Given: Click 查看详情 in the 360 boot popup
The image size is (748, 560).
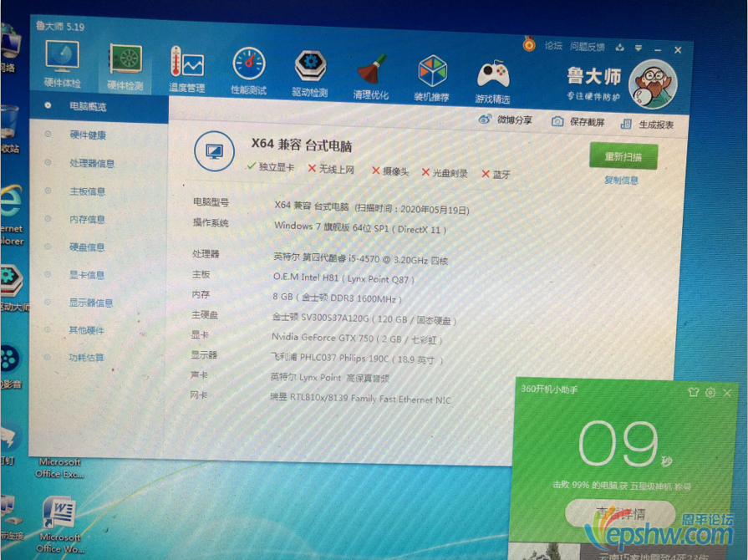Looking at the screenshot, I should [620, 514].
